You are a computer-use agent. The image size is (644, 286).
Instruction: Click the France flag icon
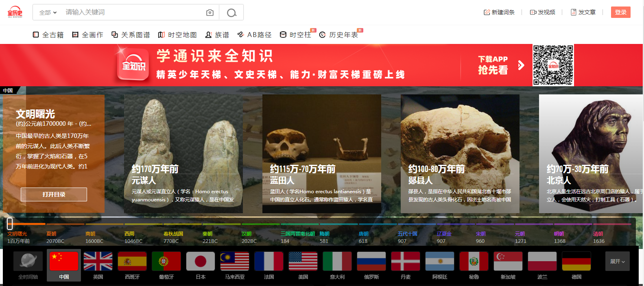coord(269,261)
